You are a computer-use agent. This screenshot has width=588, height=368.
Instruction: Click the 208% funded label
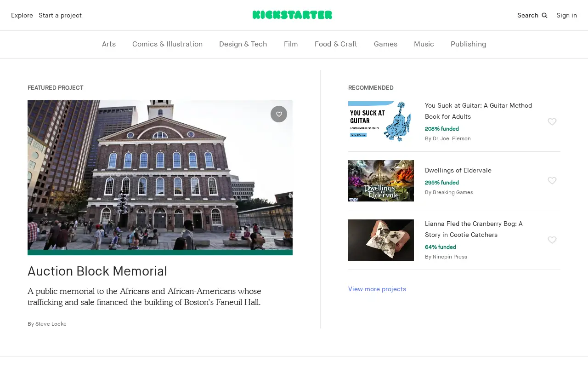(x=442, y=129)
